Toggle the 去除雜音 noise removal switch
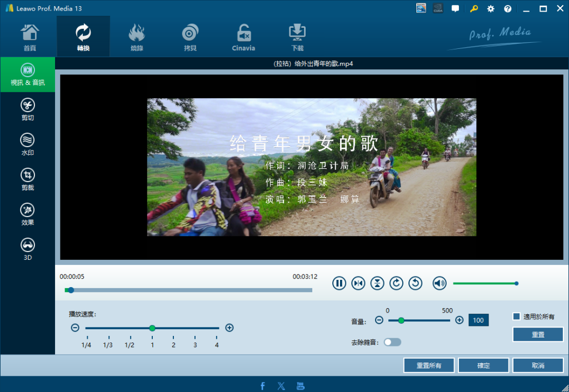 pyautogui.click(x=392, y=342)
